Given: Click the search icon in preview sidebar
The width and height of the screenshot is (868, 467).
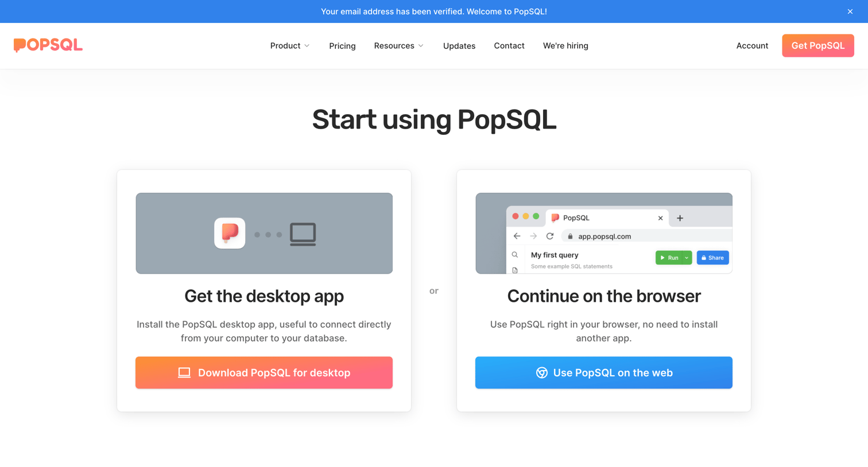Looking at the screenshot, I should (515, 255).
